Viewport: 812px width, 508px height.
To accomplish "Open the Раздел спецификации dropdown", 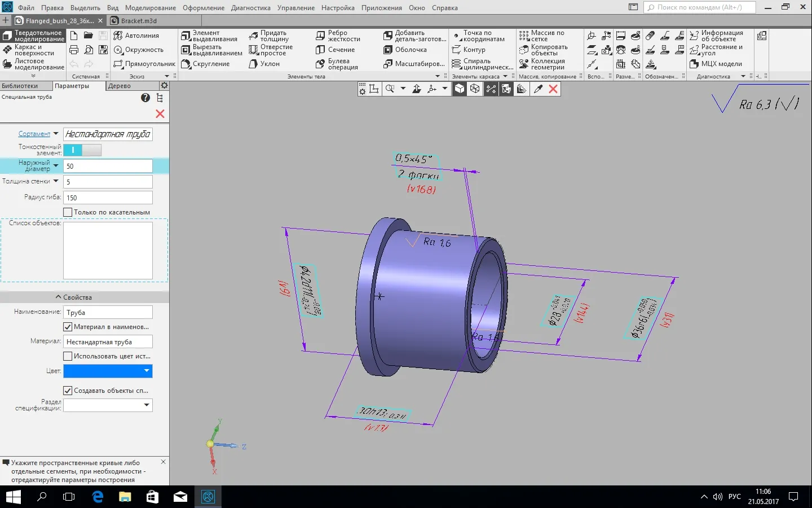I will coord(146,405).
